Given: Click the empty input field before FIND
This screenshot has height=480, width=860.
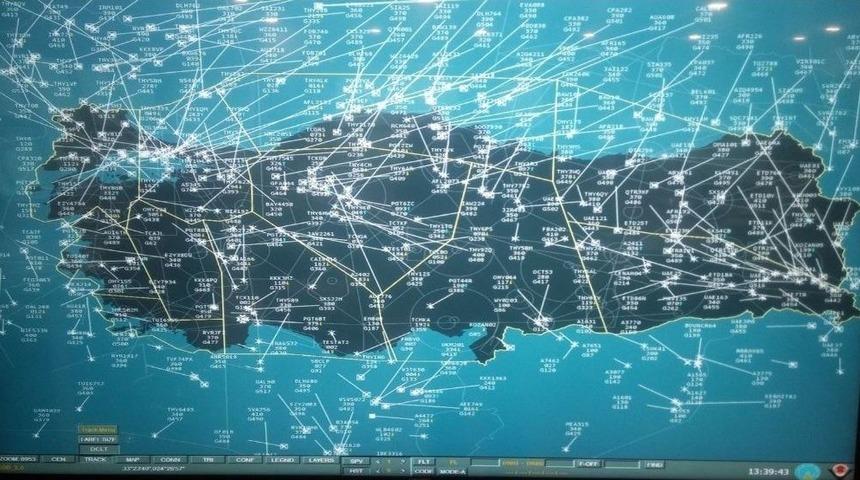Looking at the screenshot, I should [x=623, y=464].
